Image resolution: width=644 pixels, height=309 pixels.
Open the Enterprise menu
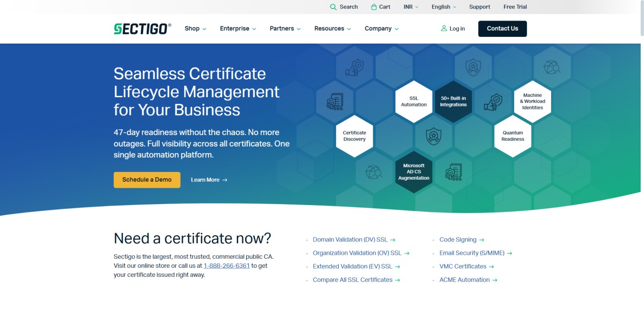pyautogui.click(x=238, y=29)
